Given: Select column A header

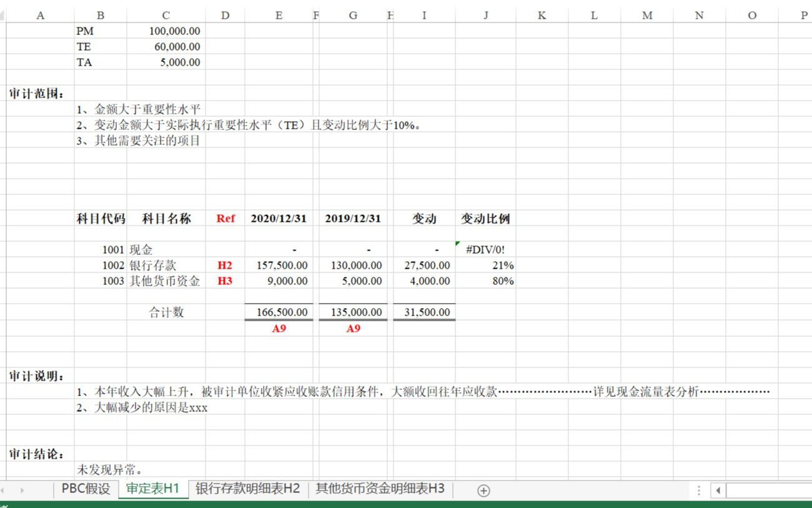Looking at the screenshot, I should tap(40, 15).
